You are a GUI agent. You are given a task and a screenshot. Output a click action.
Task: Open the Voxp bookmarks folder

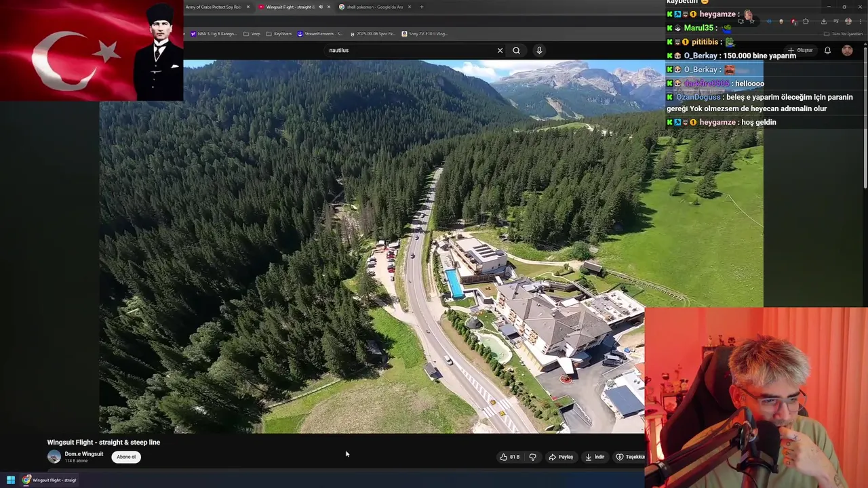coord(252,33)
